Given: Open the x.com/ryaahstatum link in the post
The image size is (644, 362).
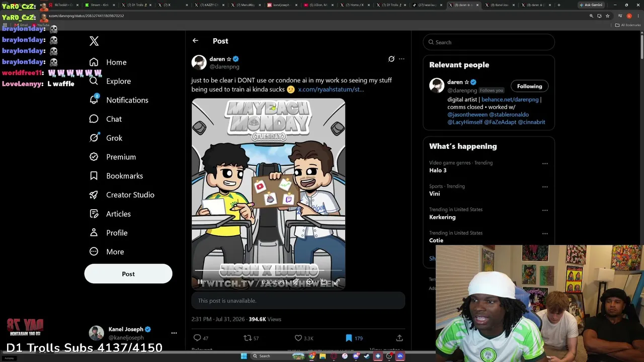Looking at the screenshot, I should tap(331, 89).
